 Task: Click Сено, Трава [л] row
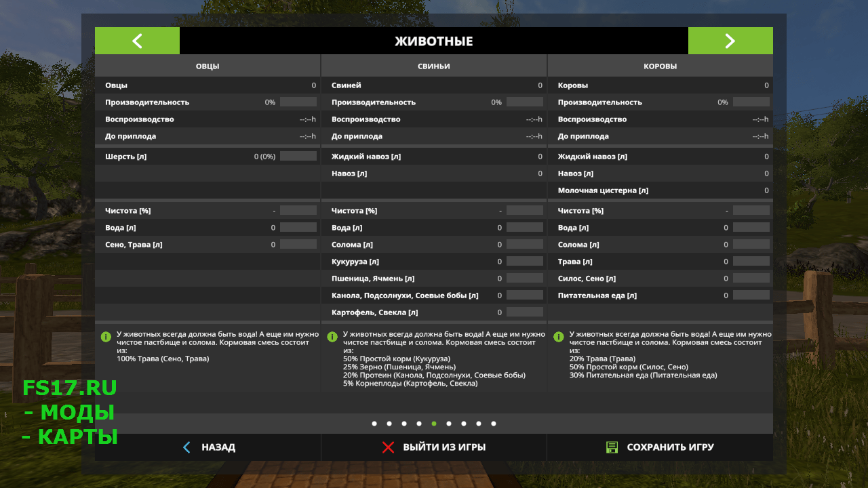pyautogui.click(x=208, y=245)
